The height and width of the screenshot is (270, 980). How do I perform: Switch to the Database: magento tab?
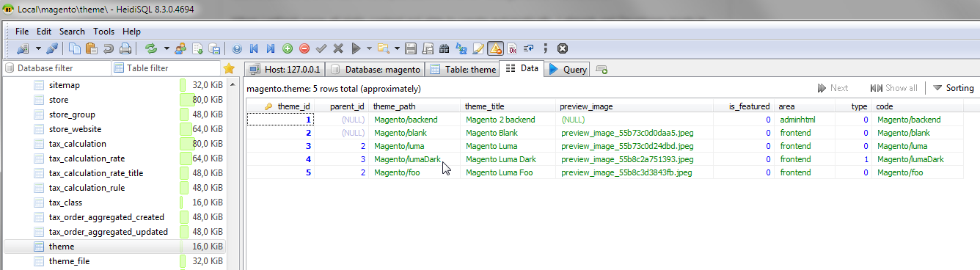click(374, 70)
